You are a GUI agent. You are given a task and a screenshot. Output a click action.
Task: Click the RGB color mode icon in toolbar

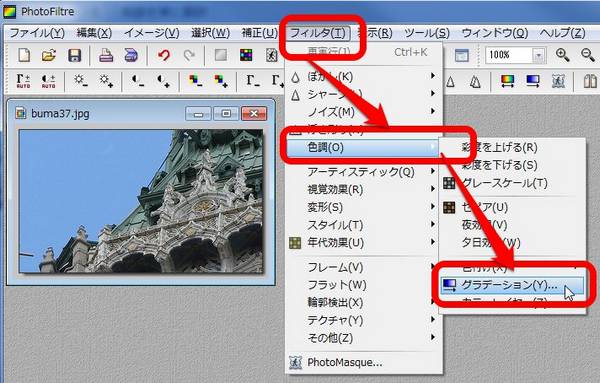pos(246,55)
